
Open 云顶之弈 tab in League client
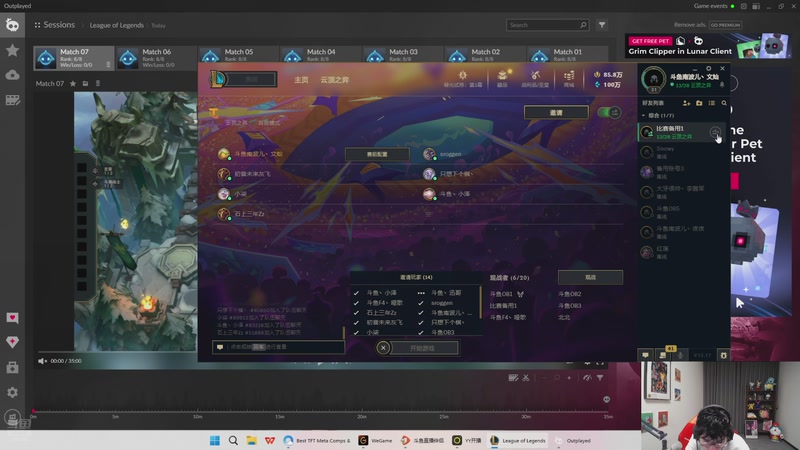(335, 80)
